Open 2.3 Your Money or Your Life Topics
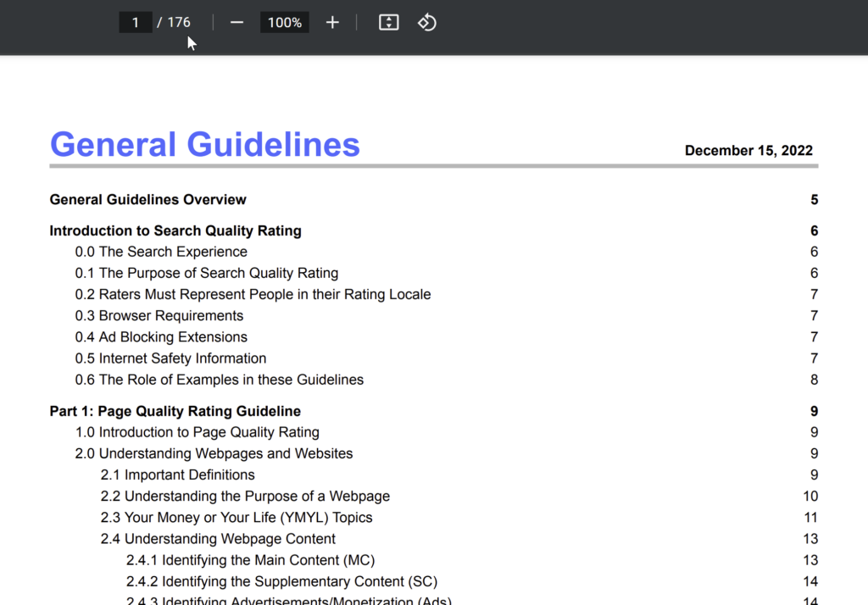The width and height of the screenshot is (868, 605). (x=236, y=518)
